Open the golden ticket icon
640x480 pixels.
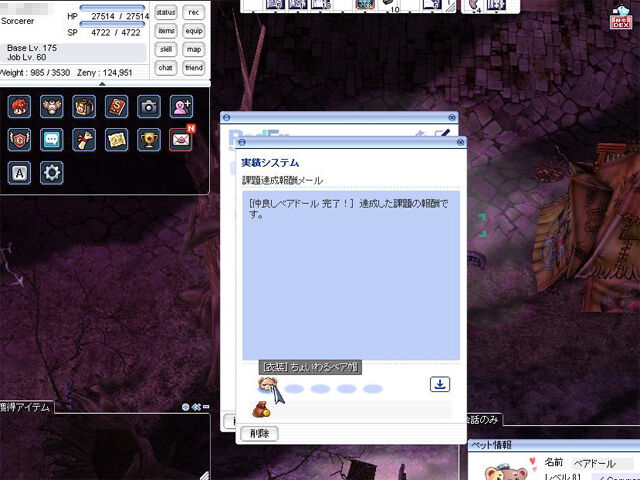click(116, 140)
